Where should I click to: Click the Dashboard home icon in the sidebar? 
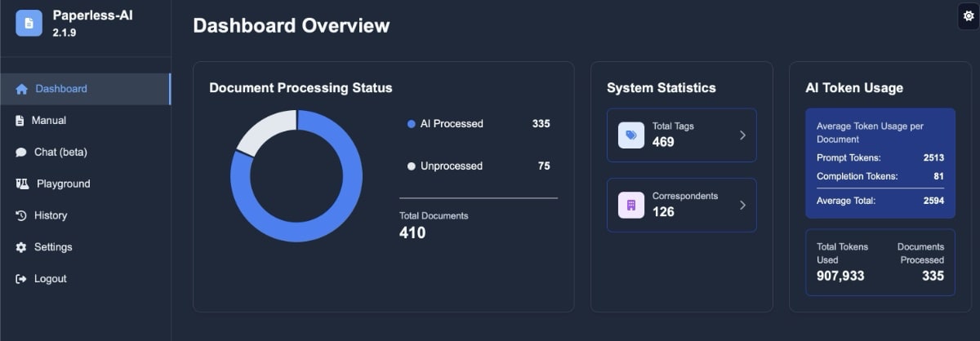pos(21,89)
